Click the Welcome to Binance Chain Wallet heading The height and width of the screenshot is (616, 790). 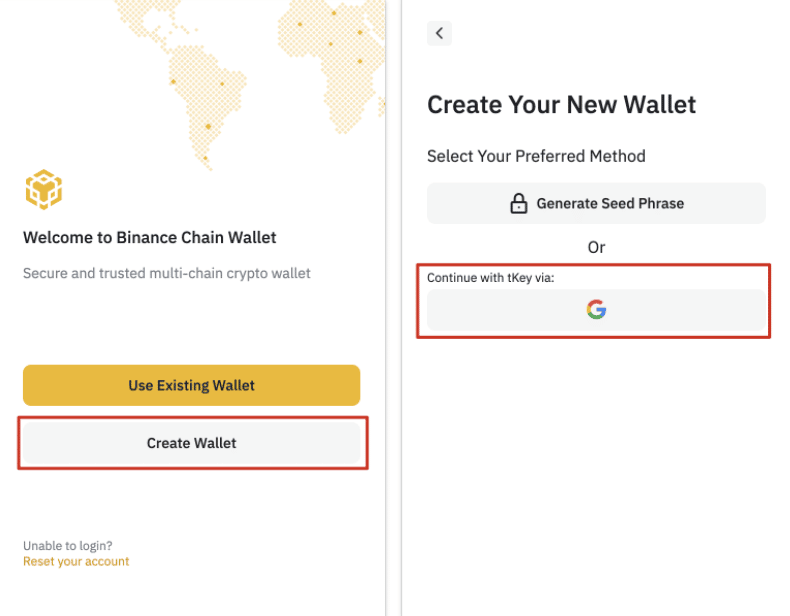tap(150, 238)
